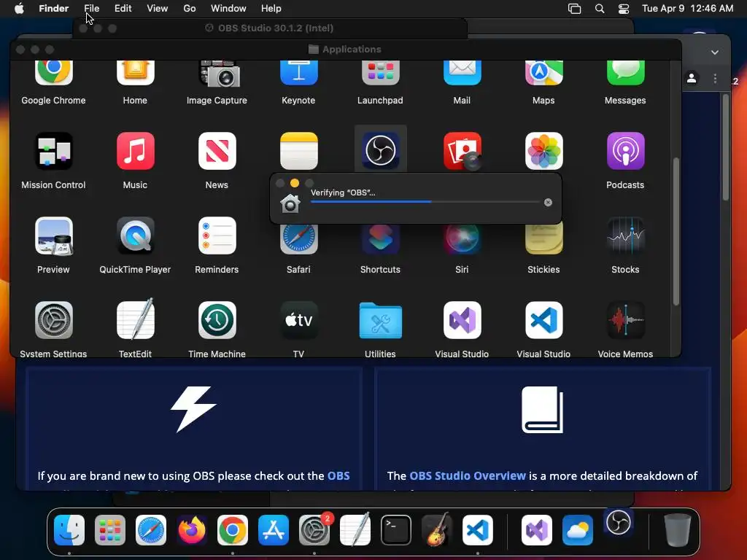The image size is (747, 560).
Task: Open the File menu
Action: coord(91,9)
